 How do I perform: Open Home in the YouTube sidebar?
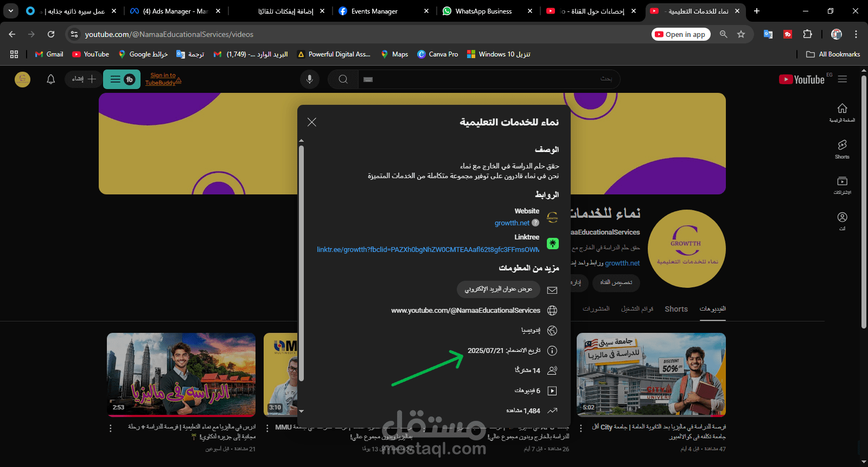[x=842, y=112]
